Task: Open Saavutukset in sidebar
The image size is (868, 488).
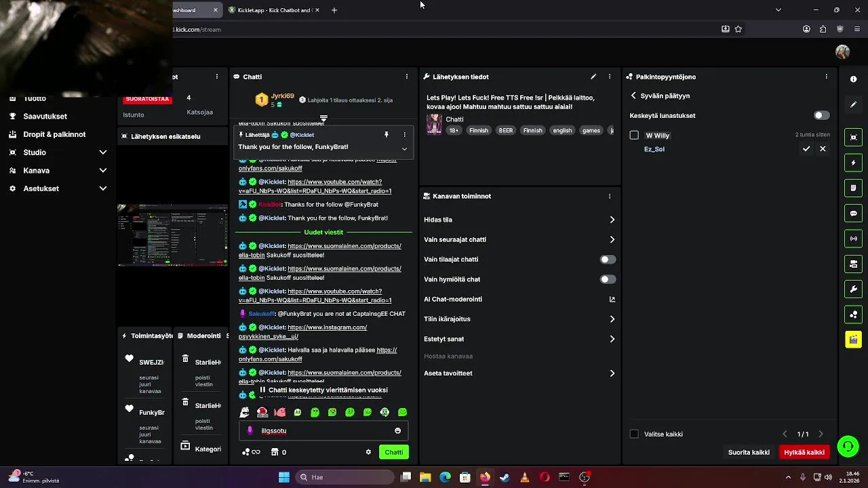Action: pos(45,116)
